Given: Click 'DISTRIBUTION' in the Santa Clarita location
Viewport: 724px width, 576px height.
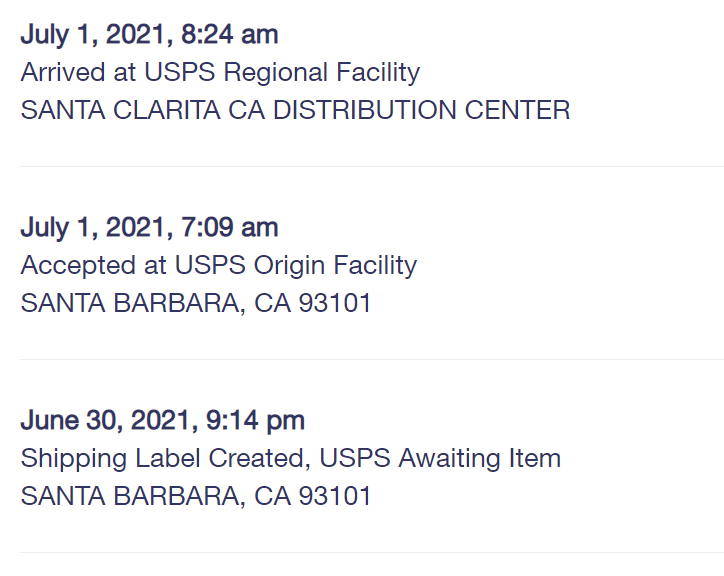Looking at the screenshot, I should click(364, 110).
